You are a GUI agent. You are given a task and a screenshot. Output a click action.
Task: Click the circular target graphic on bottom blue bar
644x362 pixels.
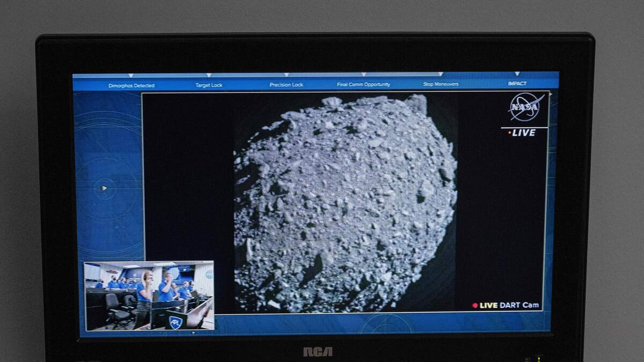click(x=386, y=323)
